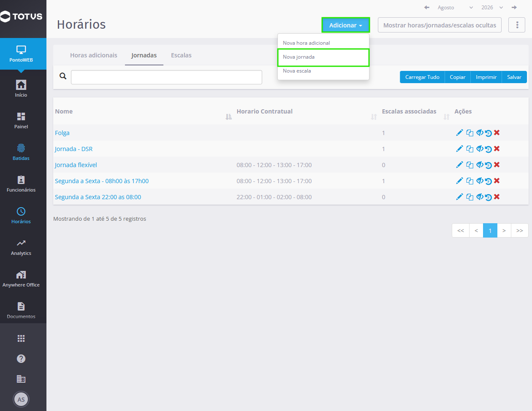
Task: Hide Segunda a Sexta - 08h00 às 17h00
Action: click(480, 181)
